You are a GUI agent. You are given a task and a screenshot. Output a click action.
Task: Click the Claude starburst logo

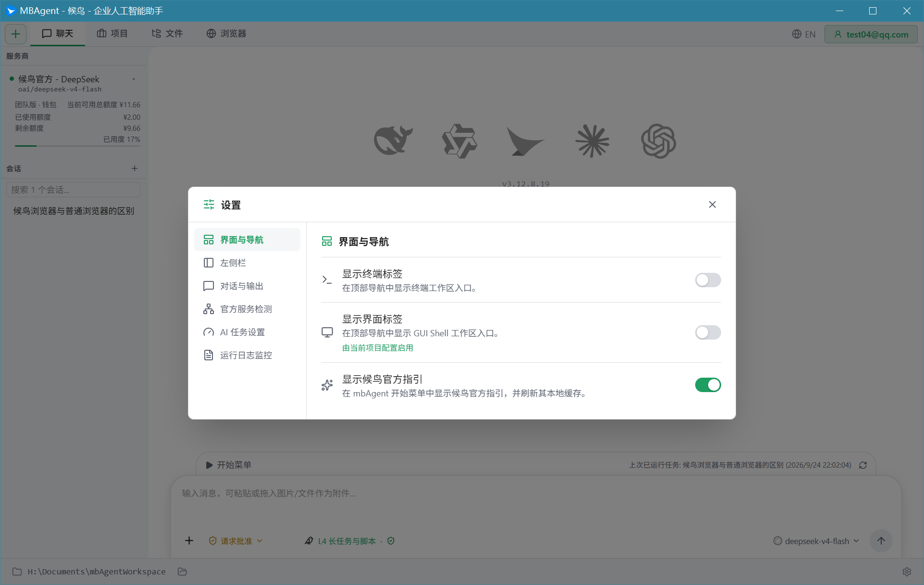(x=592, y=141)
